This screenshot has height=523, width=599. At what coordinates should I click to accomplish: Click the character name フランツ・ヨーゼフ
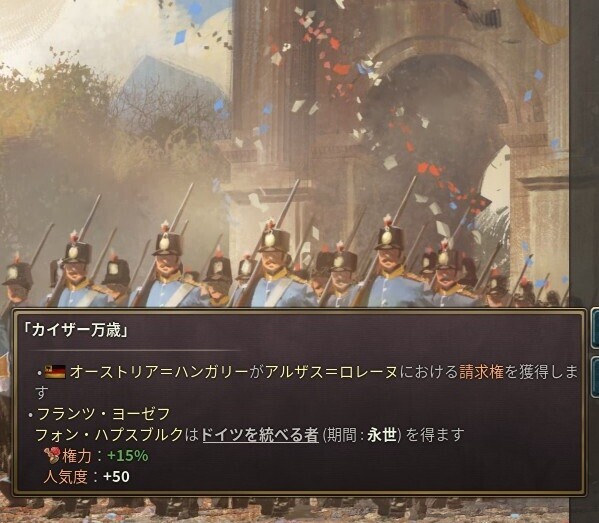pos(104,414)
